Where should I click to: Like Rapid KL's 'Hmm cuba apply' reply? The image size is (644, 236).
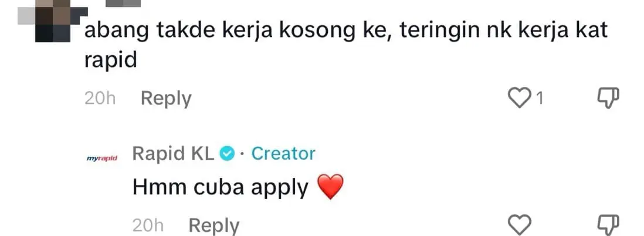[x=518, y=225]
